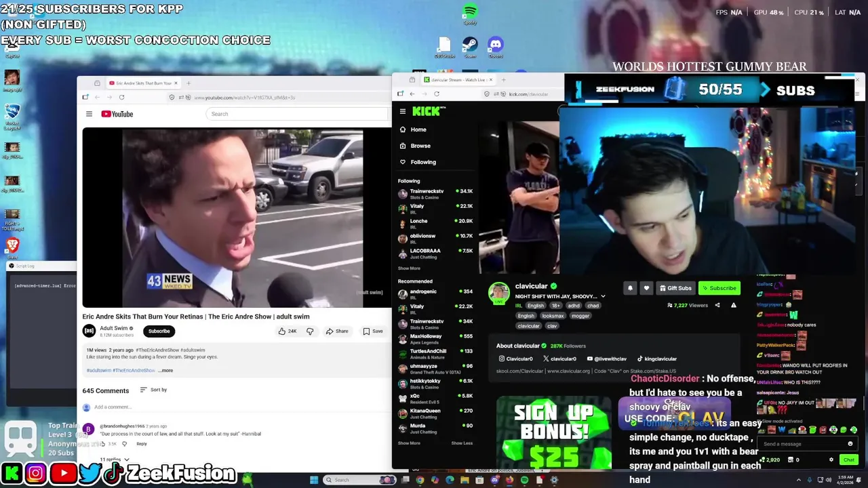Save the YouTube video to a playlist
Image resolution: width=868 pixels, height=488 pixels.
point(373,331)
